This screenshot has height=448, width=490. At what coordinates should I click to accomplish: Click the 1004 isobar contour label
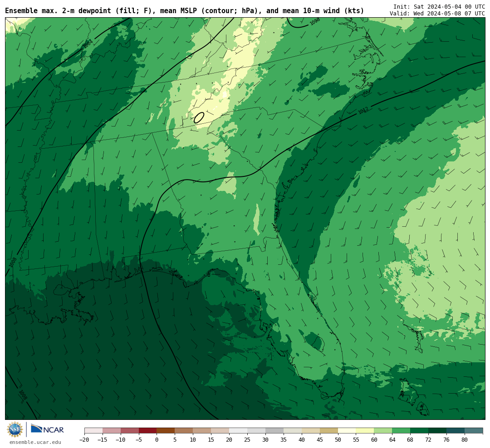click(x=88, y=44)
